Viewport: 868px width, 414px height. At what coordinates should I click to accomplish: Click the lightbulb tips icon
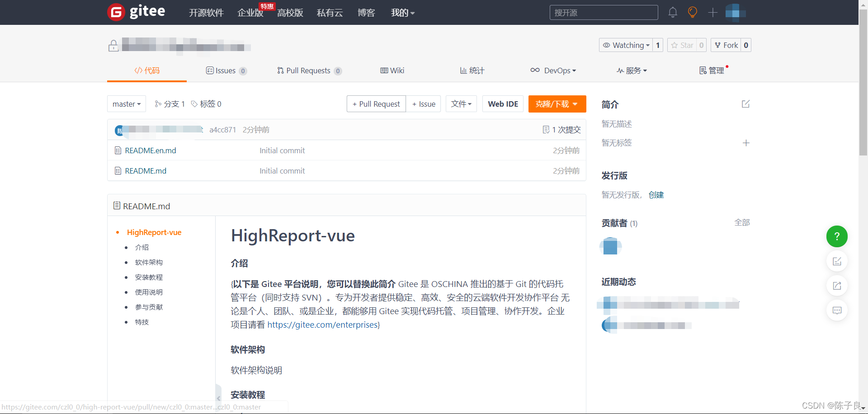pyautogui.click(x=692, y=12)
